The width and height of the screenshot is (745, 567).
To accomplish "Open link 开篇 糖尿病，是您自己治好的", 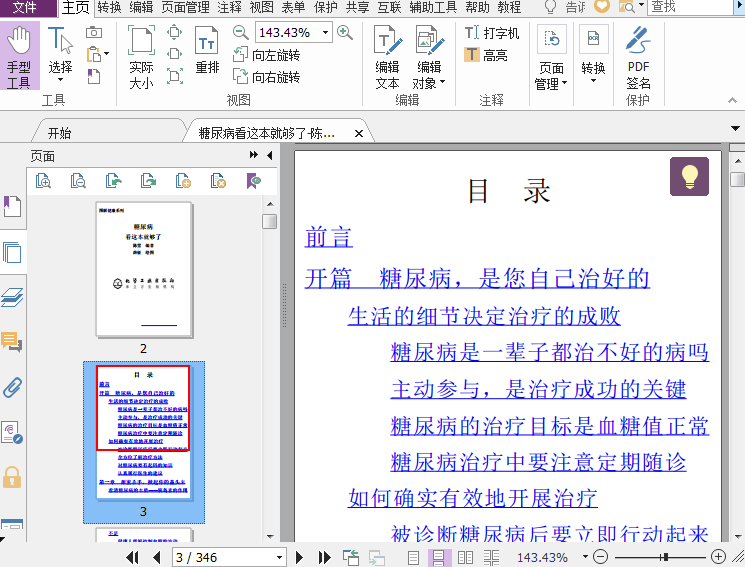I will (477, 279).
